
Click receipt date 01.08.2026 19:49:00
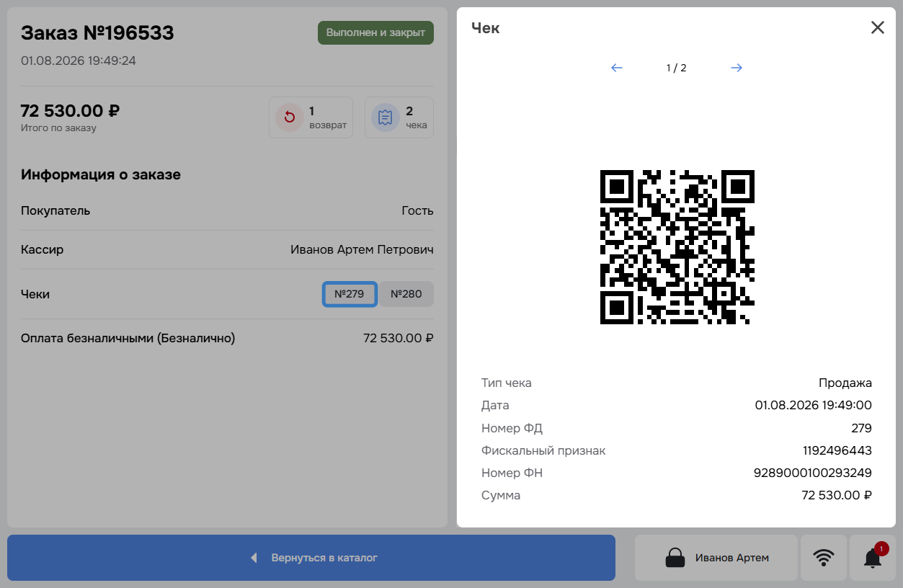click(x=814, y=405)
